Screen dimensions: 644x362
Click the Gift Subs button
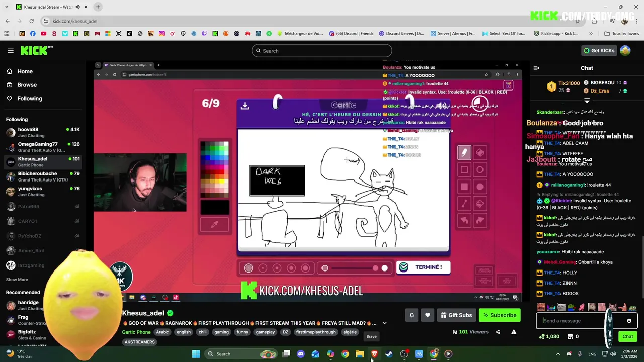(x=456, y=315)
